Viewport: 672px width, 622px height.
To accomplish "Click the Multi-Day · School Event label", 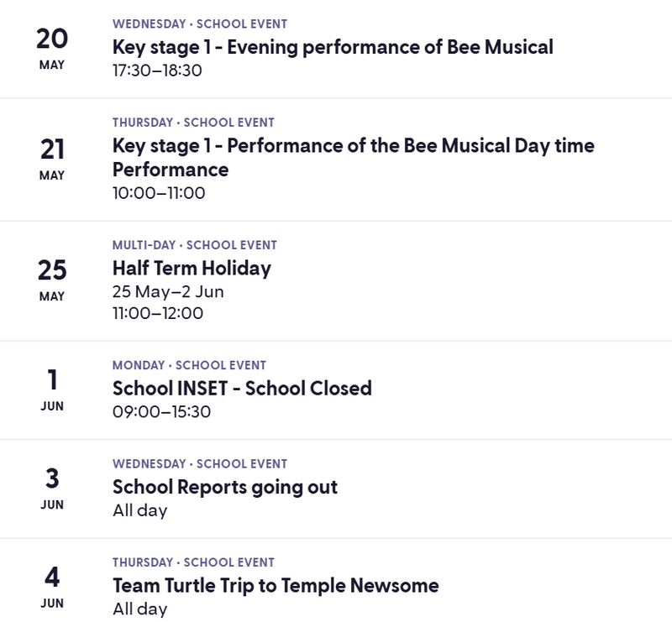I will click(195, 245).
